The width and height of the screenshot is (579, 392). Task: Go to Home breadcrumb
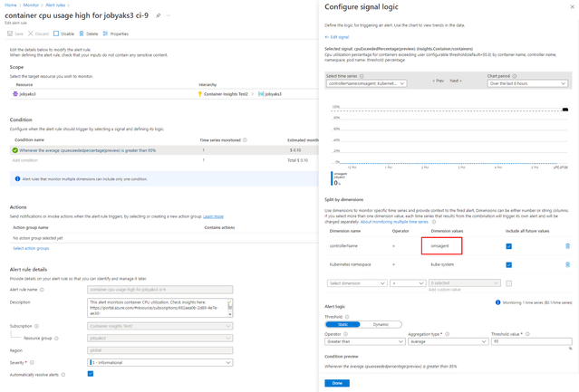pyautogui.click(x=11, y=5)
